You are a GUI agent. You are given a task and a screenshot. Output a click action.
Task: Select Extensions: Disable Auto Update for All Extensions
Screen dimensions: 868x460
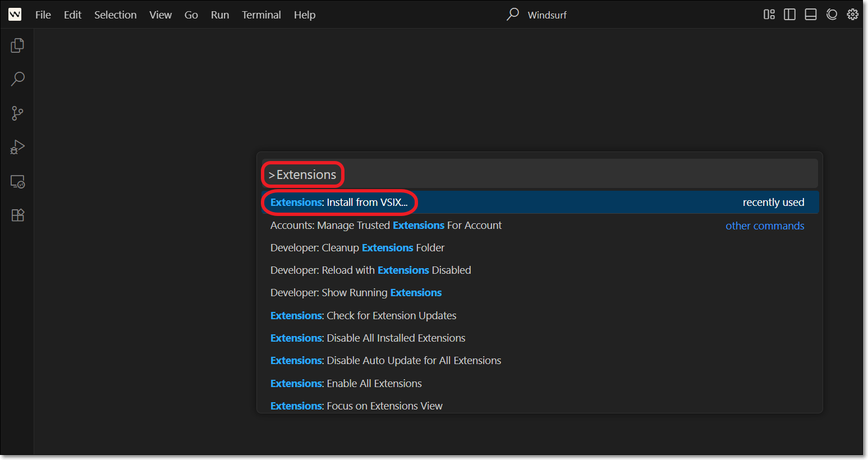540,361
